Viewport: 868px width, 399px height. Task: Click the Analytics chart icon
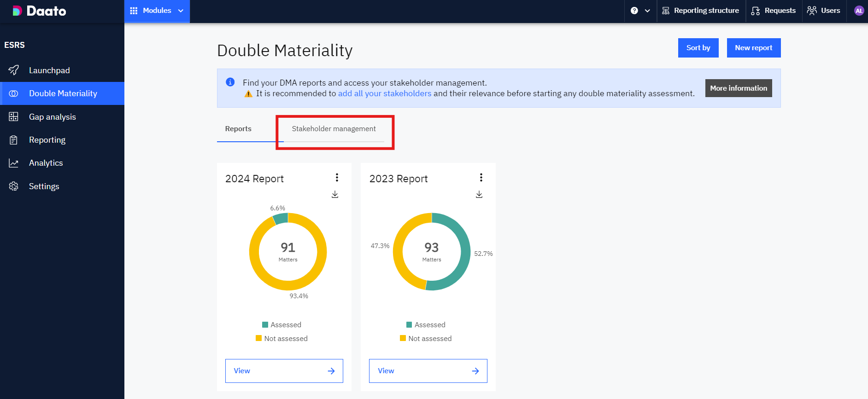(x=14, y=163)
